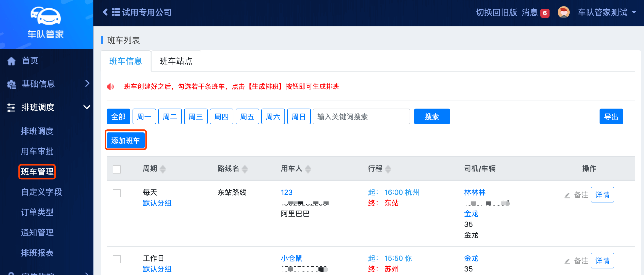Screen dimensions: 644x275
Task: Click the 周期 column sort icon
Action: coord(163,169)
